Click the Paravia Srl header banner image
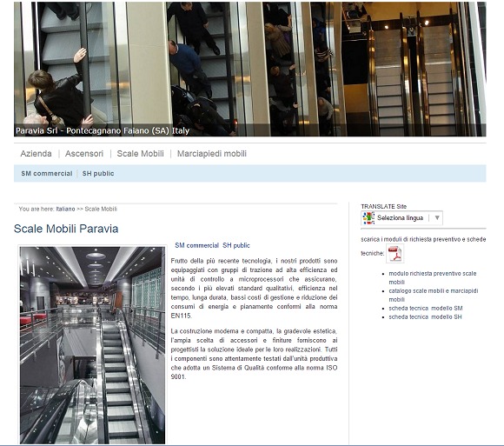Screen dimensions: 504x446 (249, 70)
